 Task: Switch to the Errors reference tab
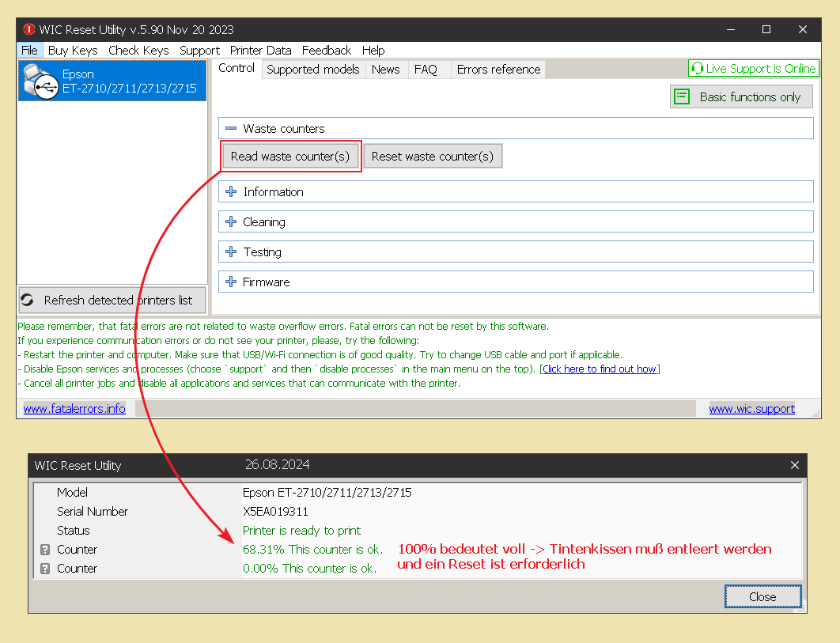coord(499,70)
